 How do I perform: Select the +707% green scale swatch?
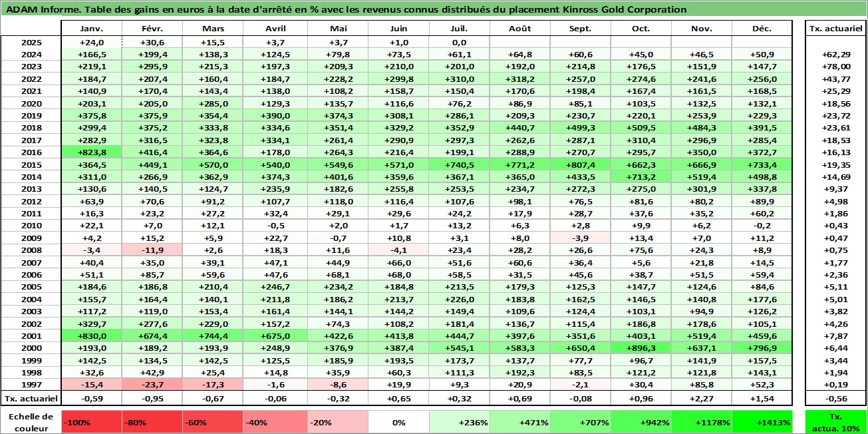[581, 422]
